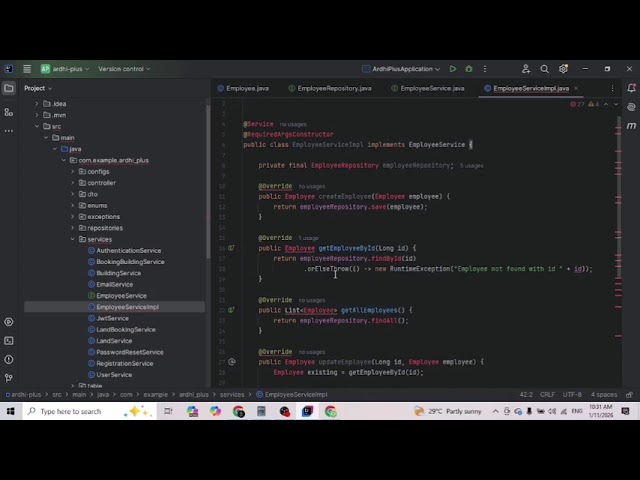Click the 5 usages hint for employeeRepository
This screenshot has width=640, height=480.
471,166
